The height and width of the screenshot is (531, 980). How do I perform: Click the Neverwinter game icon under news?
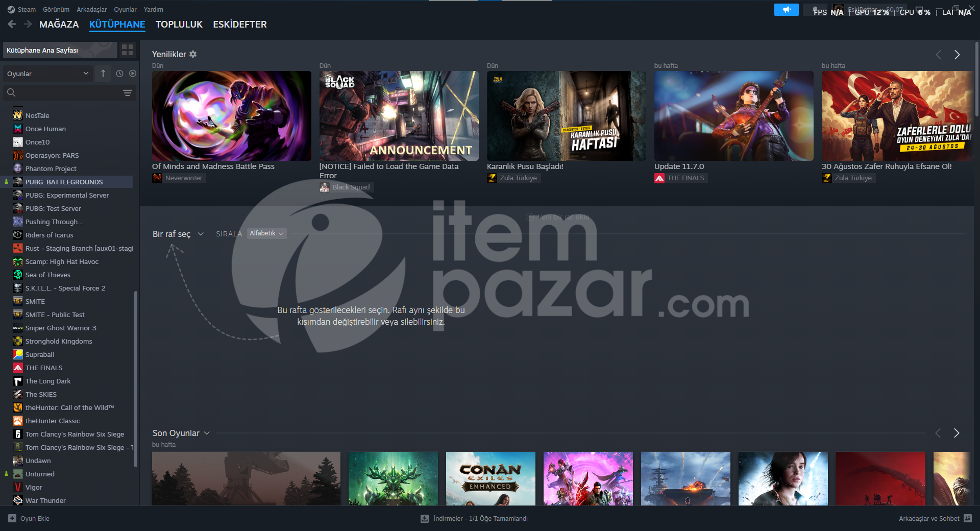coord(157,178)
